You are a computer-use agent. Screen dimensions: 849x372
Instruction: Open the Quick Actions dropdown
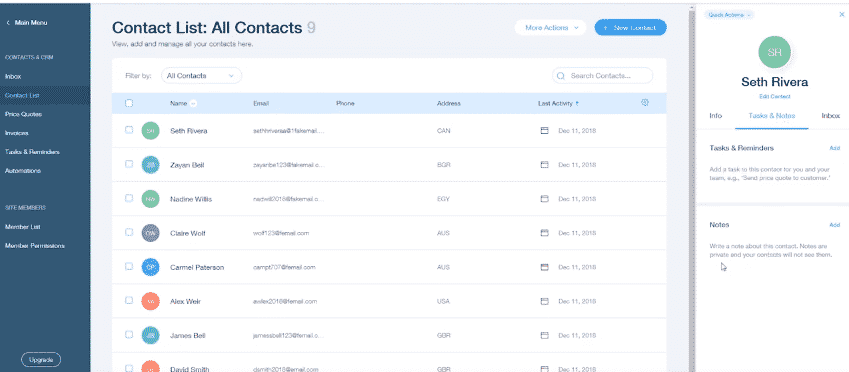[729, 15]
